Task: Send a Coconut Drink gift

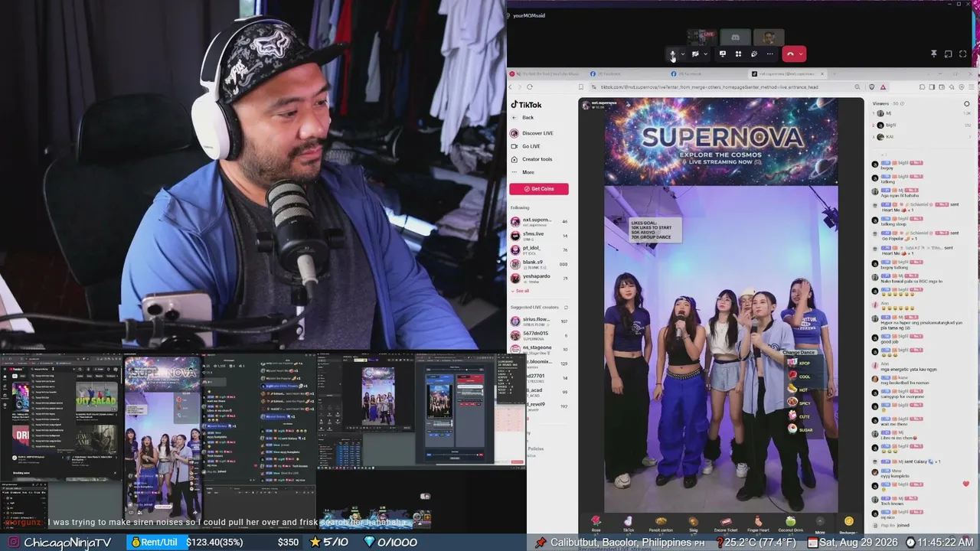Action: (x=790, y=524)
